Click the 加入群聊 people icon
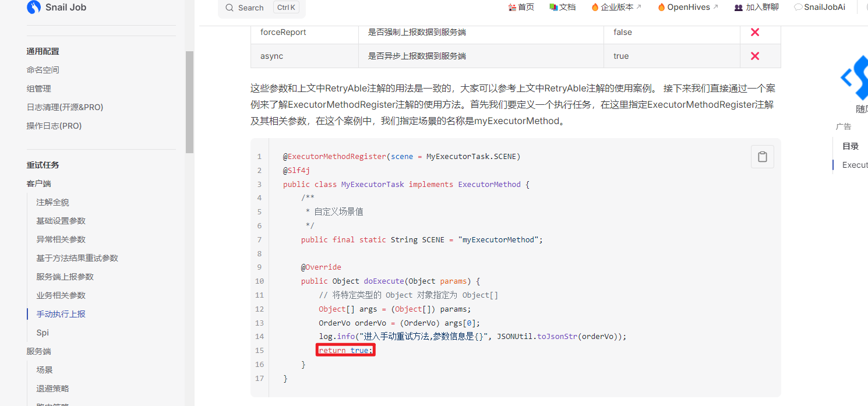The width and height of the screenshot is (868, 406). tap(738, 8)
